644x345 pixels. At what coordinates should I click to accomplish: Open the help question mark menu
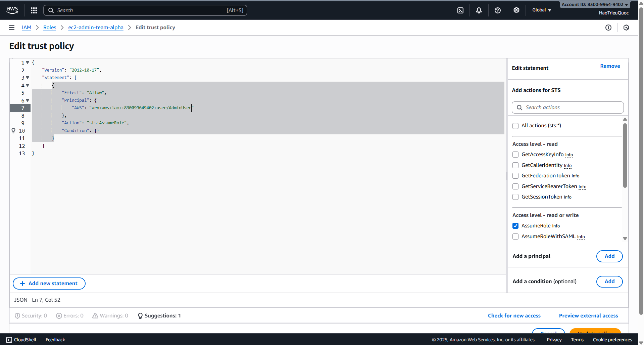pyautogui.click(x=498, y=10)
